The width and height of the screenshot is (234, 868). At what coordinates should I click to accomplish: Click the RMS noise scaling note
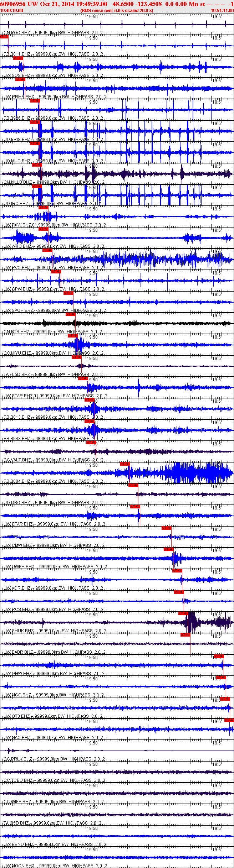pyautogui.click(x=117, y=11)
